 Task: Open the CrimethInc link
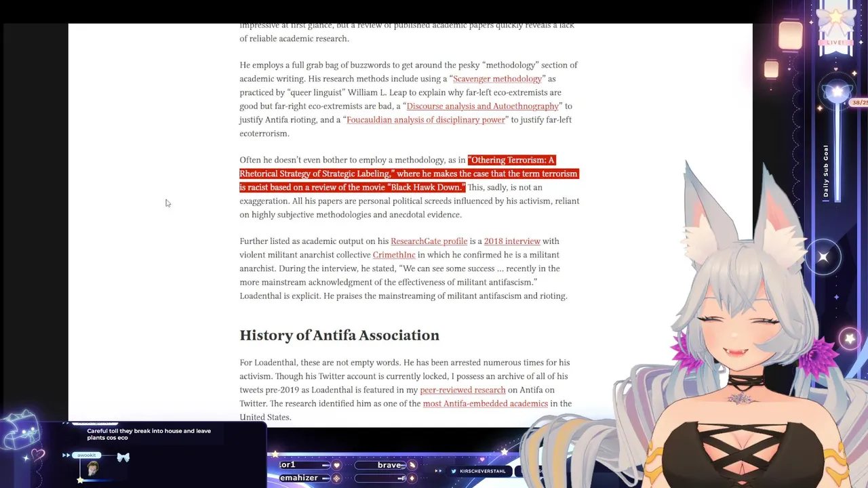(x=394, y=255)
